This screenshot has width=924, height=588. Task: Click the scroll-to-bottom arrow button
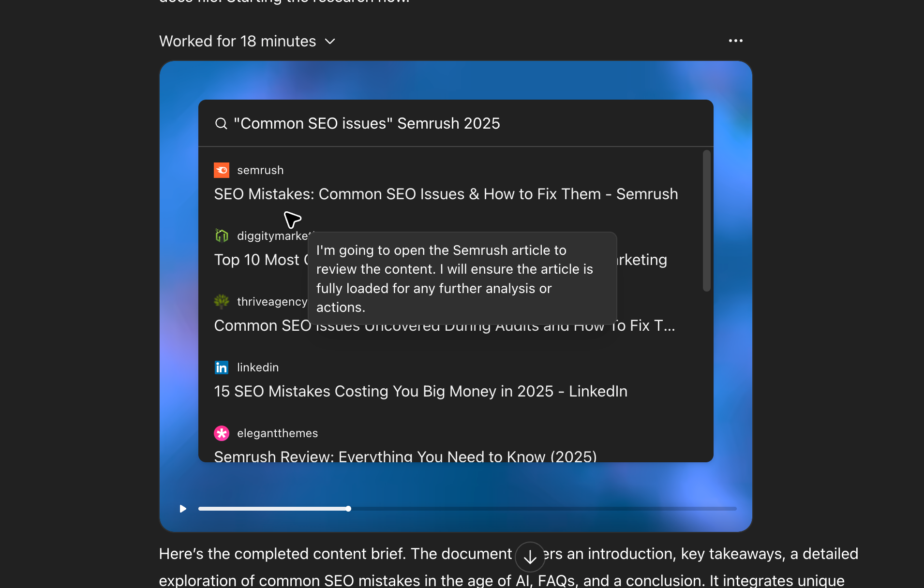(x=530, y=557)
